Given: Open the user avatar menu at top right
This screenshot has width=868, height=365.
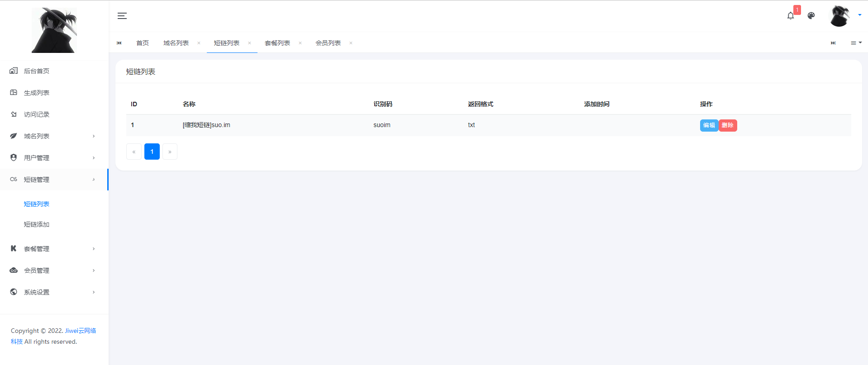Looking at the screenshot, I should click(x=840, y=16).
